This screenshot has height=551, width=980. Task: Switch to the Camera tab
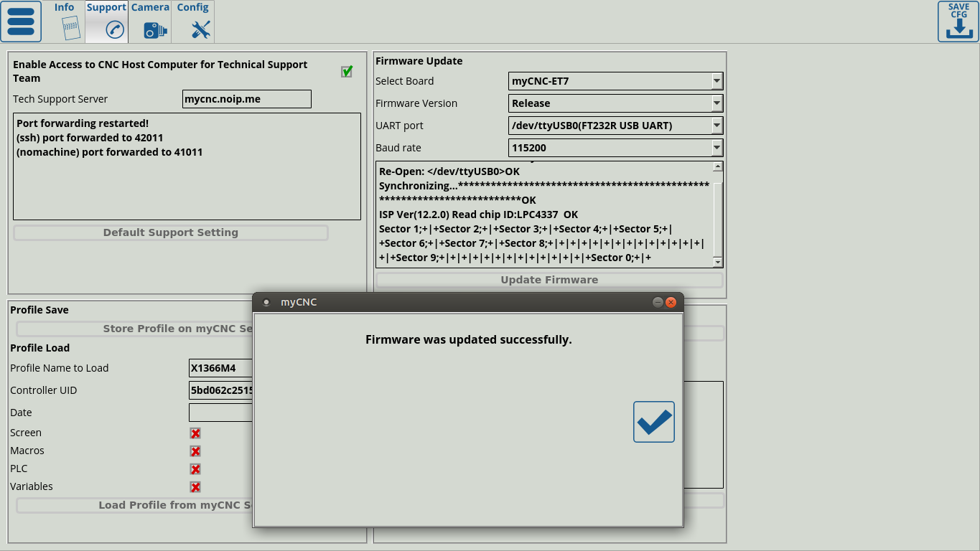151,22
